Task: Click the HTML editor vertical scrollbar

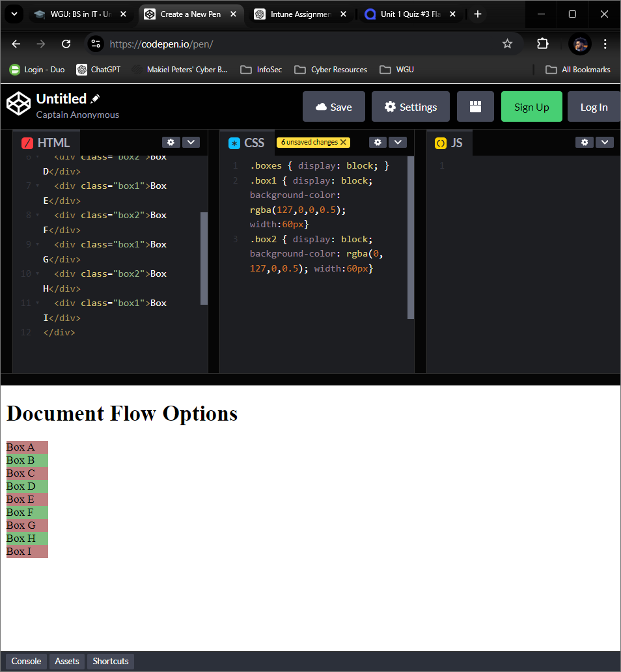Action: (204, 259)
